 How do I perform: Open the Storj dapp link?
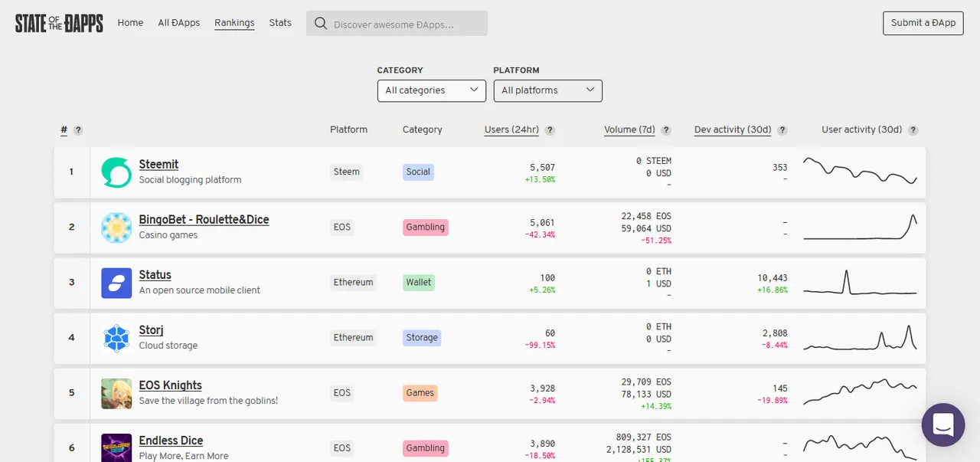point(151,330)
